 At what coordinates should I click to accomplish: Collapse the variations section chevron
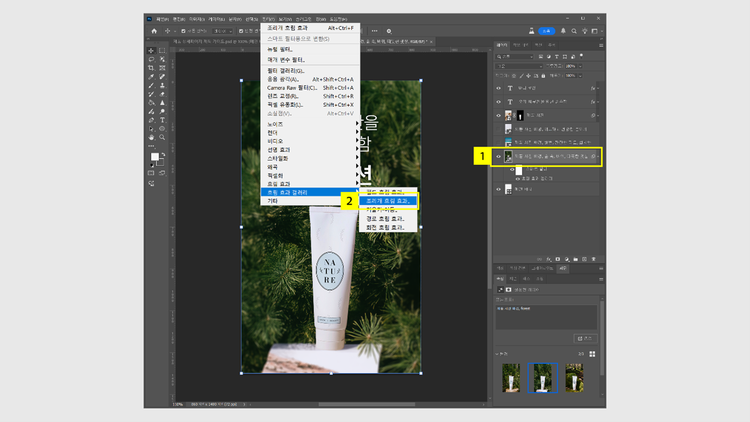[497, 354]
